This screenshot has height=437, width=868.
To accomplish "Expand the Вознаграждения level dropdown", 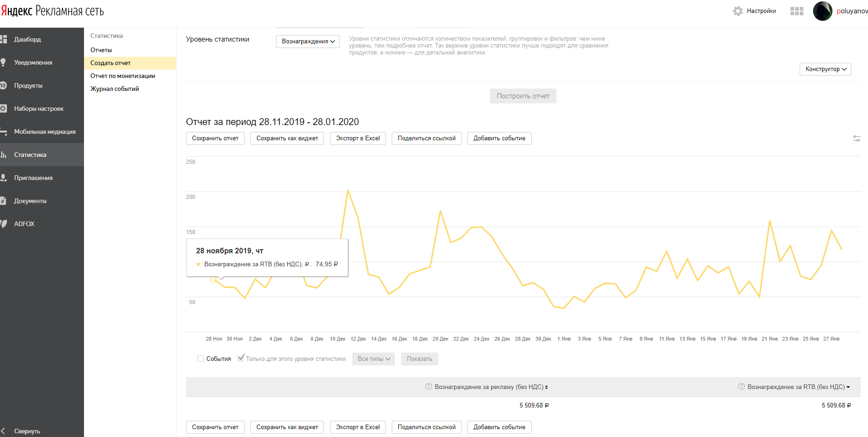I will coord(308,42).
